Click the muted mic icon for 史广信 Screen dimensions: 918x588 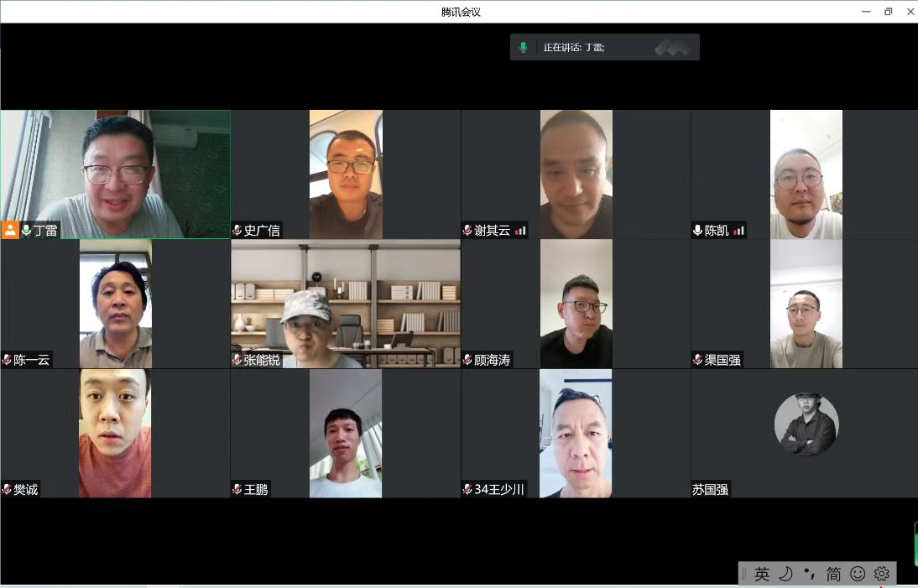pos(237,230)
